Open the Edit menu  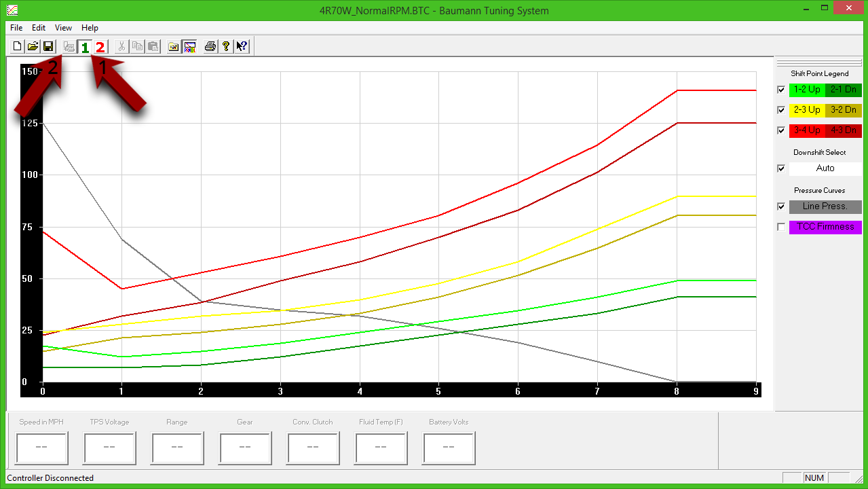tap(39, 28)
